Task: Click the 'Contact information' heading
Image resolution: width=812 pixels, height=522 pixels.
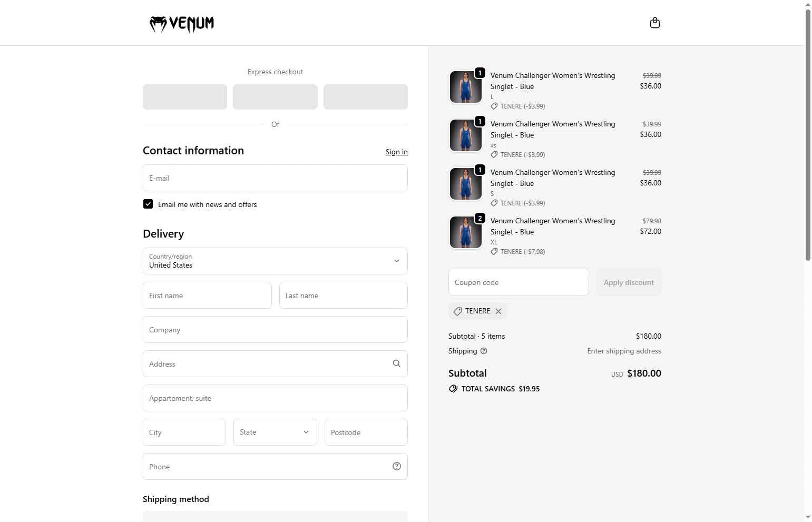Action: pyautogui.click(x=193, y=151)
